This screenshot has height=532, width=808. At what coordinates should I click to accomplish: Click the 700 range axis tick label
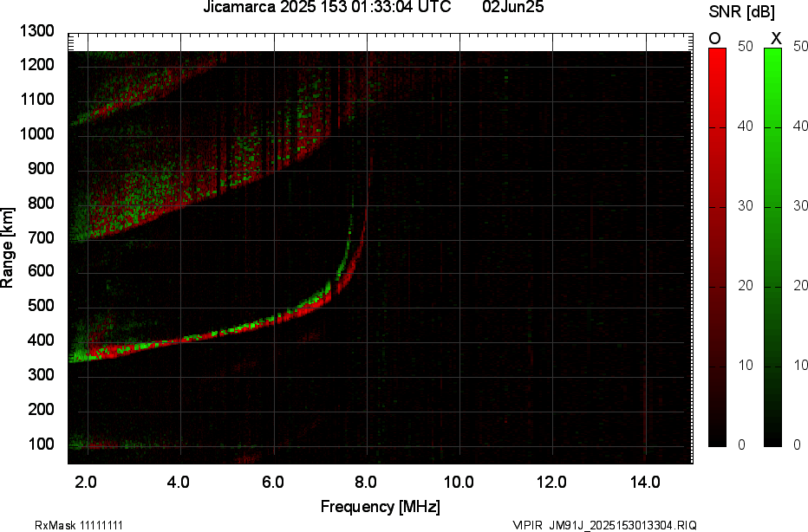[x=41, y=237]
